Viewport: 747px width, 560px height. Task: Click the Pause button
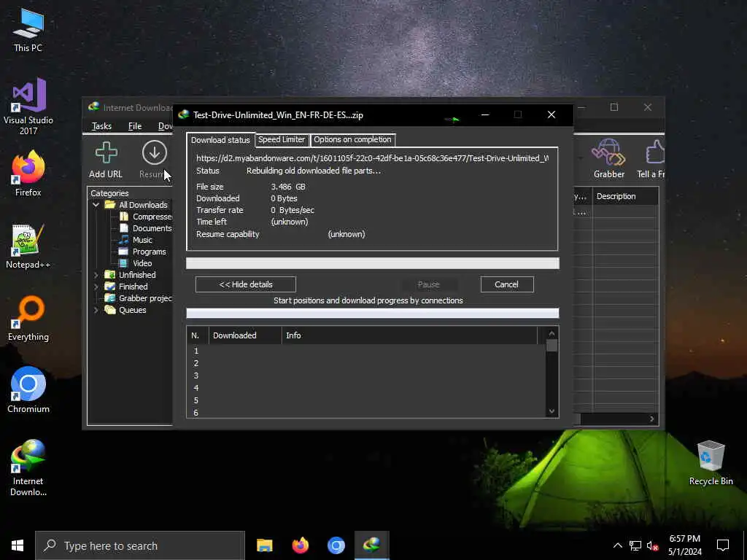click(428, 284)
